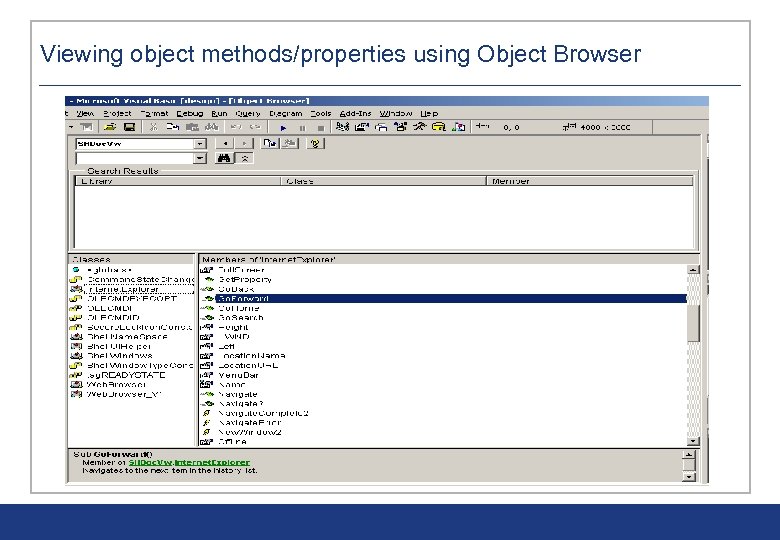Screen dimensions: 780x540
Task: Click the Open Project toolbar icon
Action: 110,127
